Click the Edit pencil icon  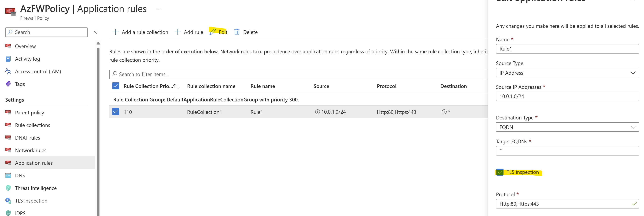click(x=213, y=32)
